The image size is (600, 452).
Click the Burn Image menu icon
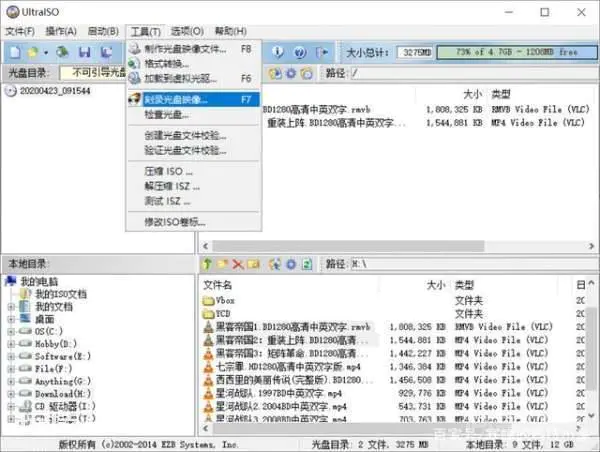[135, 100]
